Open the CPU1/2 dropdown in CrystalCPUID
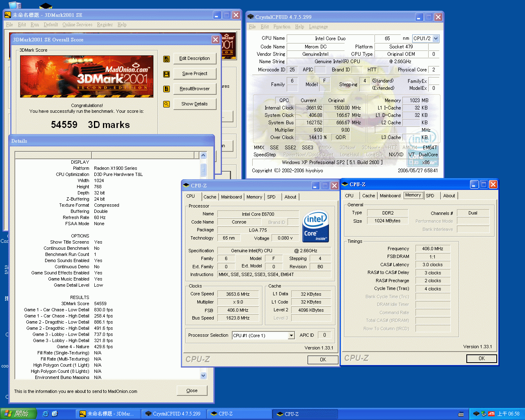 click(x=436, y=39)
